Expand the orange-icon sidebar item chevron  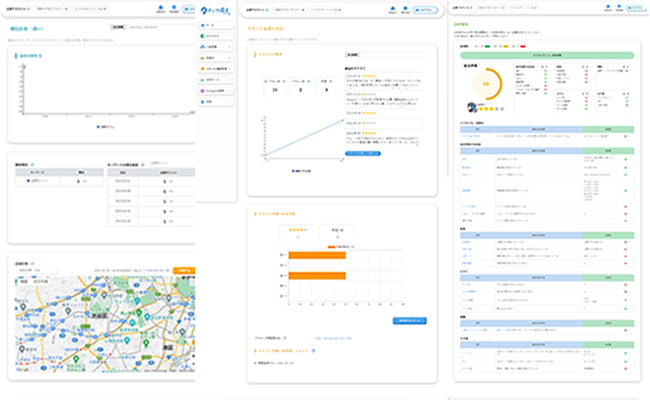click(x=229, y=69)
